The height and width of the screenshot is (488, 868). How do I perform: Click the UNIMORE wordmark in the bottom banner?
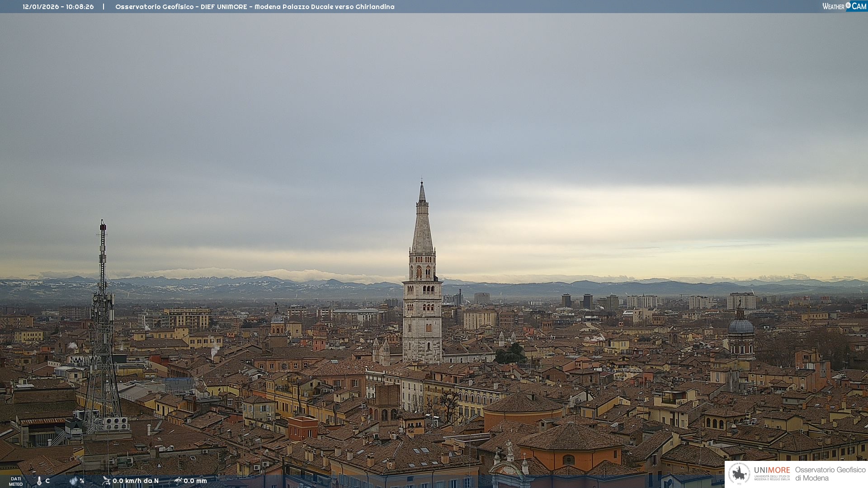coord(772,470)
